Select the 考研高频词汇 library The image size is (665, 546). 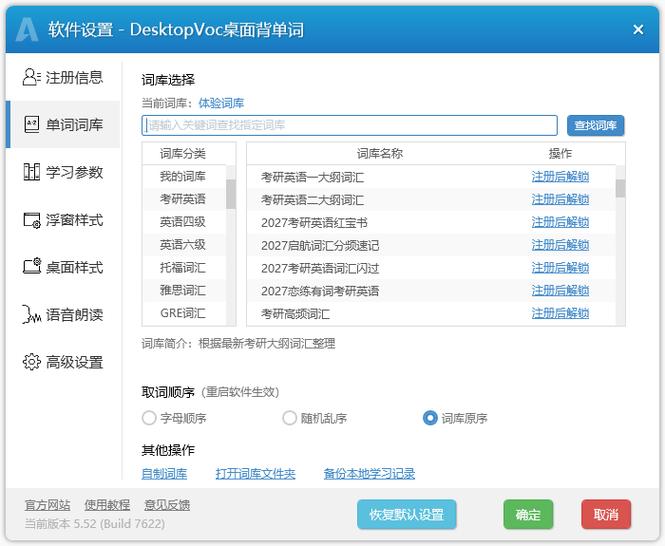coord(431,314)
